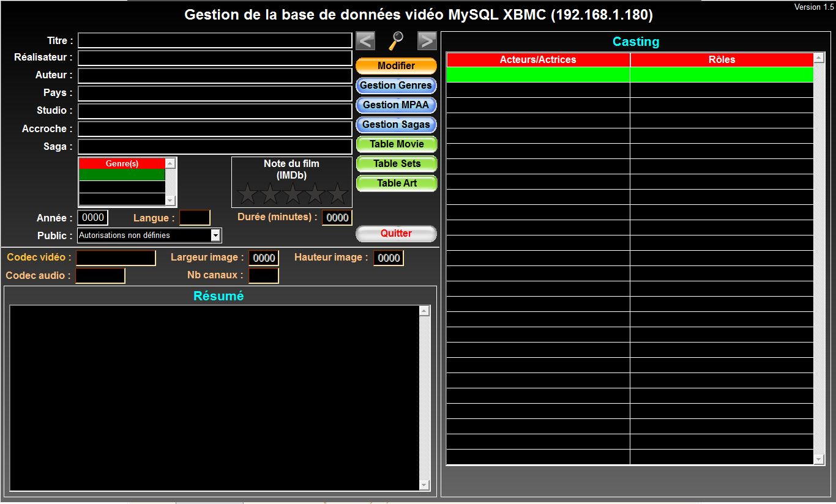The width and height of the screenshot is (836, 504).
Task: Click the Rôles column header
Action: click(x=722, y=60)
